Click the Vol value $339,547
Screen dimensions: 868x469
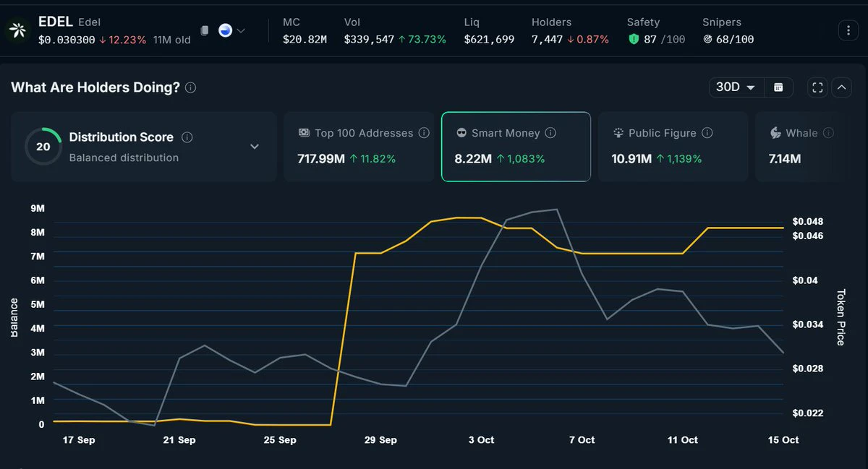369,40
